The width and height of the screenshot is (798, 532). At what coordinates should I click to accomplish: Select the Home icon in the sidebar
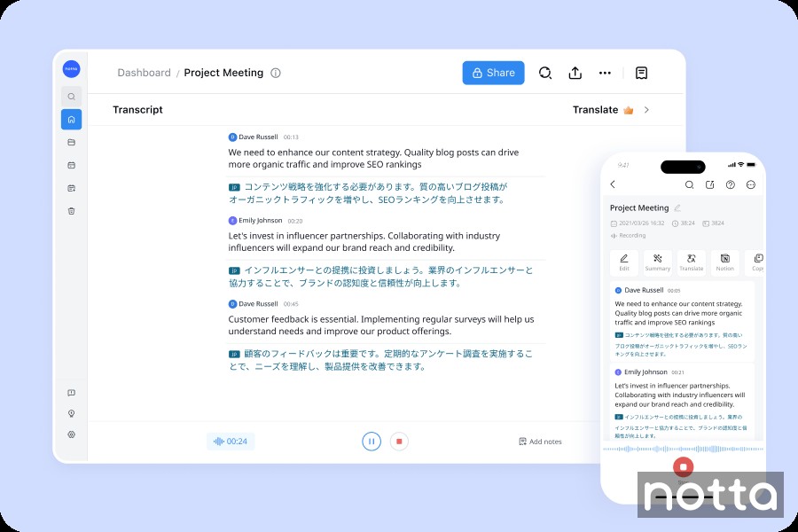(x=71, y=119)
